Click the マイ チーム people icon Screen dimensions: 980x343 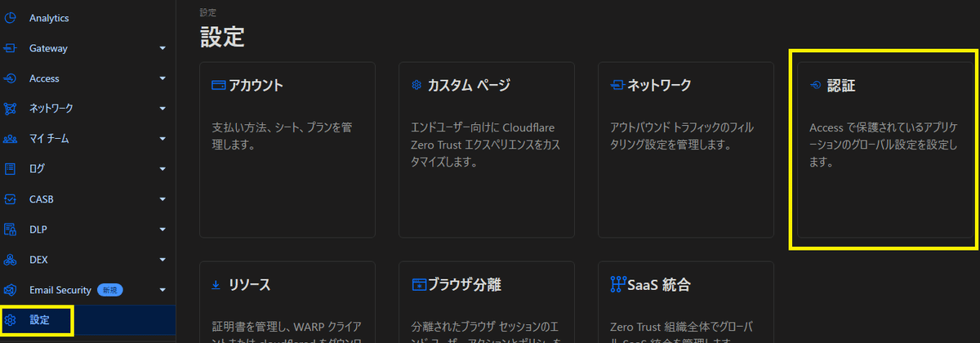[11, 139]
